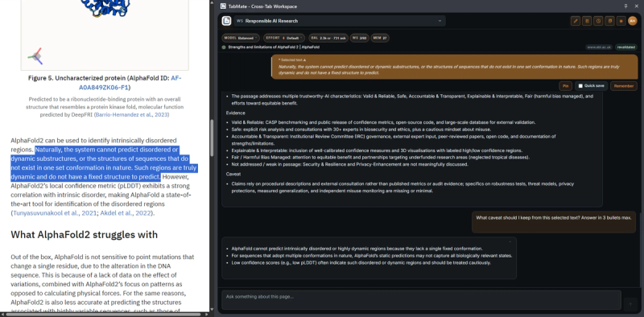Click the bullet starting 'Not addressed / weak in passage'
Viewport: 644px width, 317px height.
point(349,164)
